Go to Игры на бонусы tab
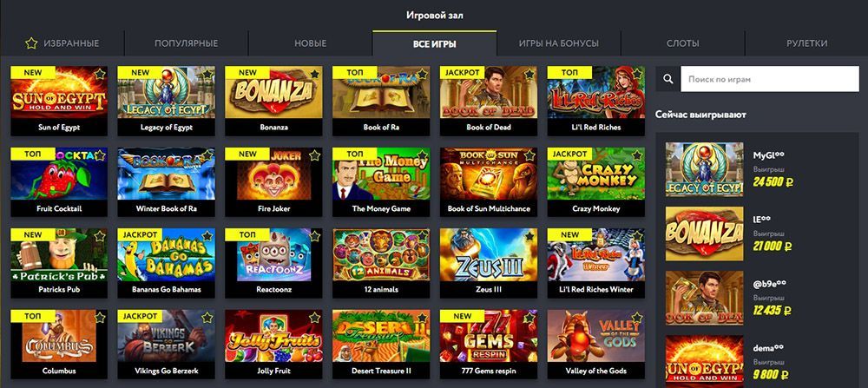 pos(558,43)
